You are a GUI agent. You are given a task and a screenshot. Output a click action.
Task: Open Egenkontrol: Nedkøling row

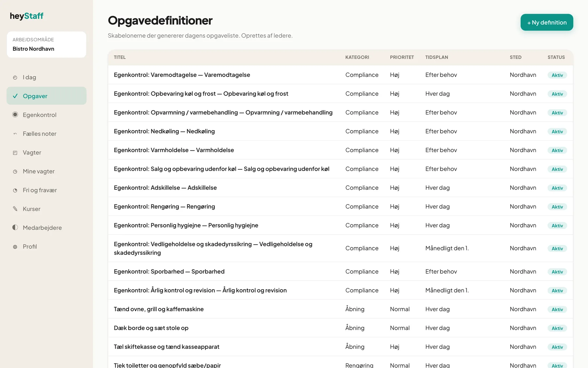340,131
